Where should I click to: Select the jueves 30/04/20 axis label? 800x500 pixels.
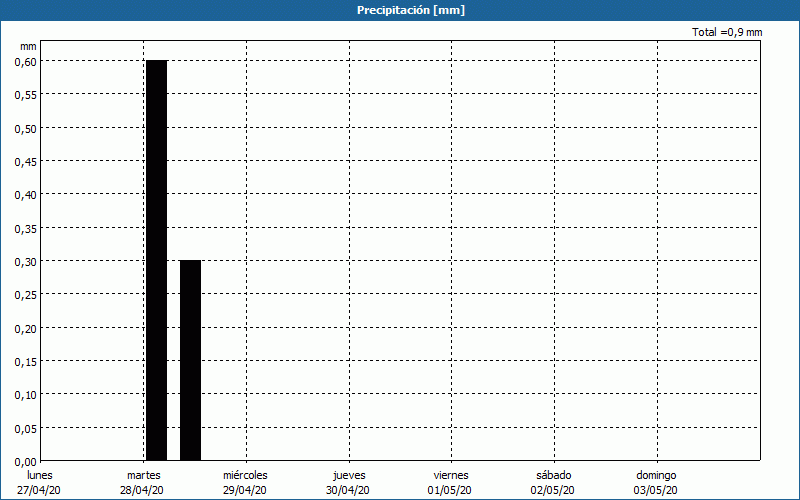pos(349,483)
